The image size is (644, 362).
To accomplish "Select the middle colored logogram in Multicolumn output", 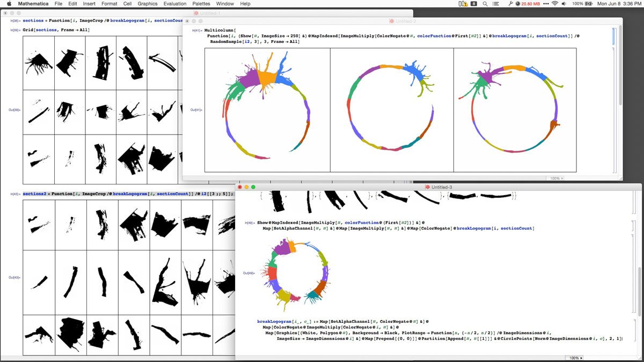I will [x=392, y=110].
